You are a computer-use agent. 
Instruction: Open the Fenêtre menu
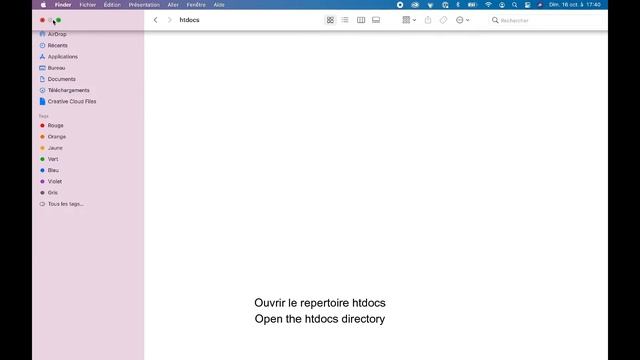pos(196,5)
